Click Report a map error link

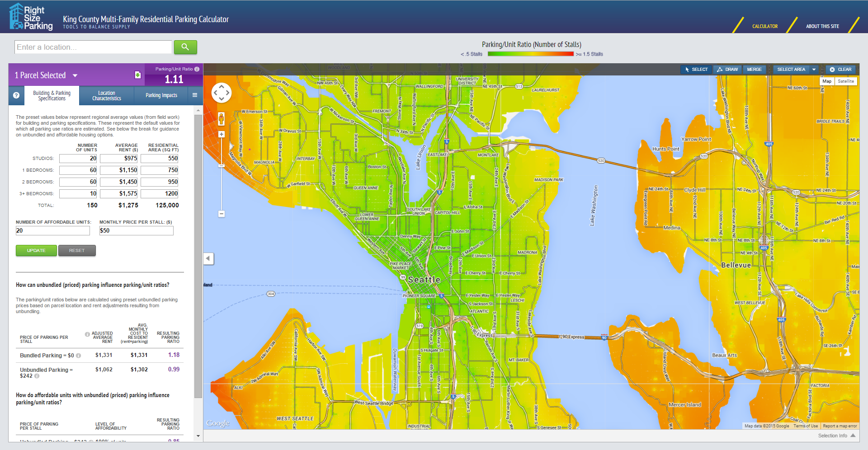(840, 426)
